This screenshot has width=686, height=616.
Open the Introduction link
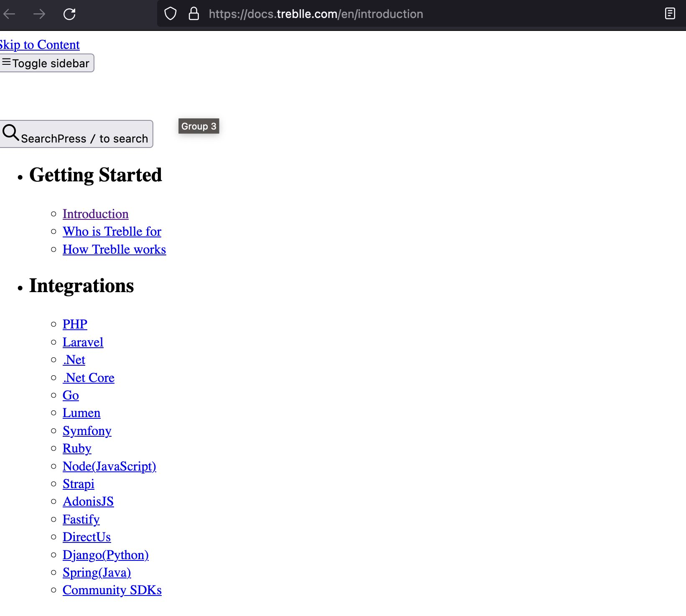tap(96, 214)
